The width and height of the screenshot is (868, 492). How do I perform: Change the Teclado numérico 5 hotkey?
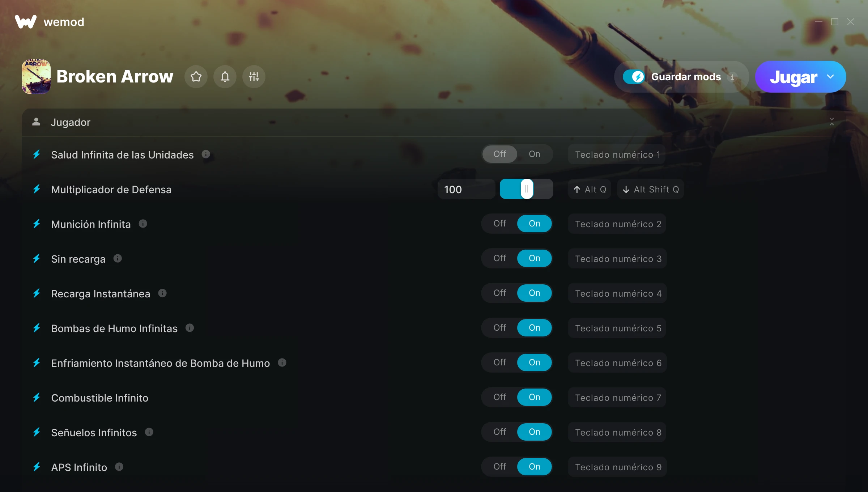[x=618, y=328]
